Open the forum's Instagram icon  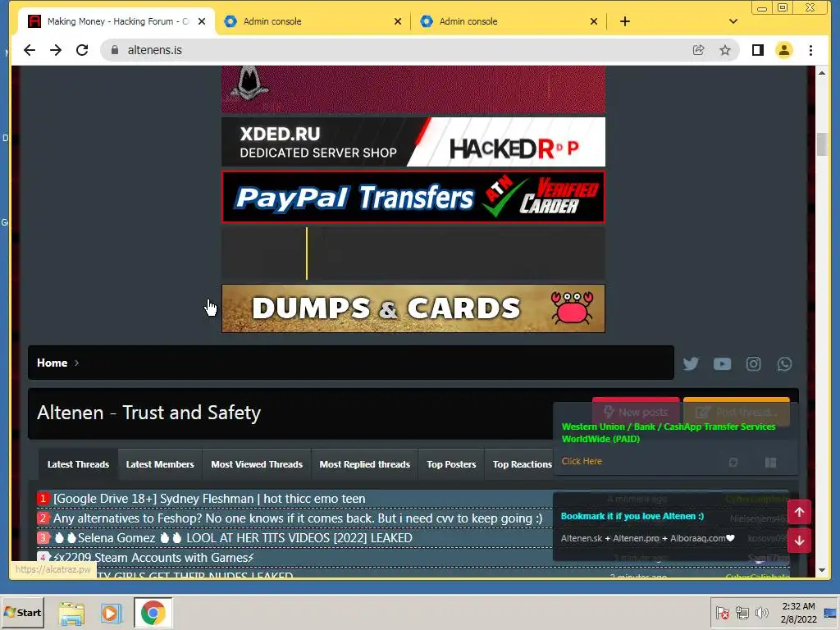tap(753, 363)
